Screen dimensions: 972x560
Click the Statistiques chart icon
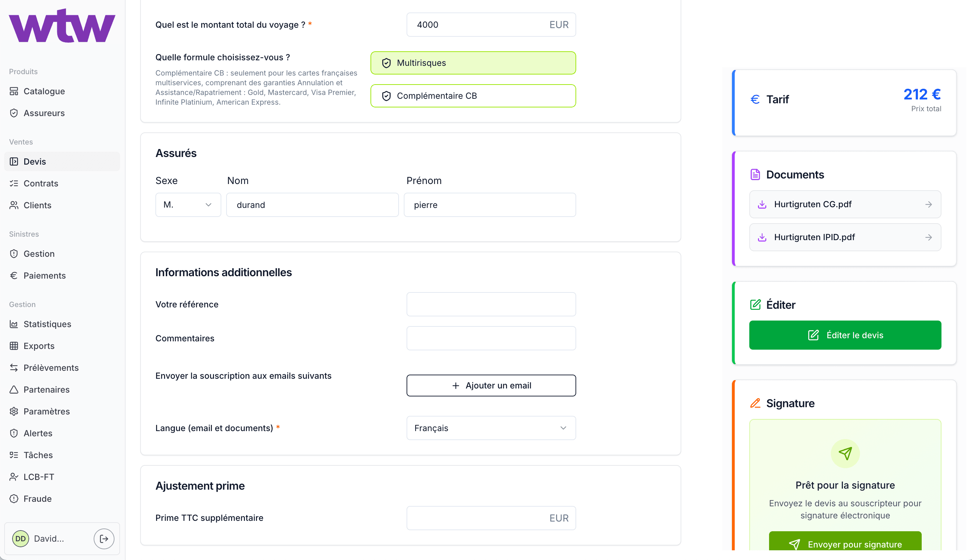pos(14,324)
